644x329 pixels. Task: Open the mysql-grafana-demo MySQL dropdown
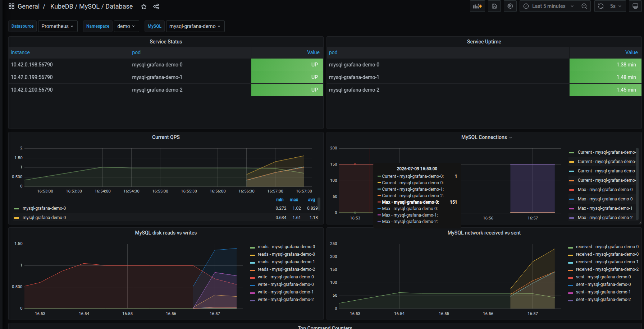tap(195, 26)
